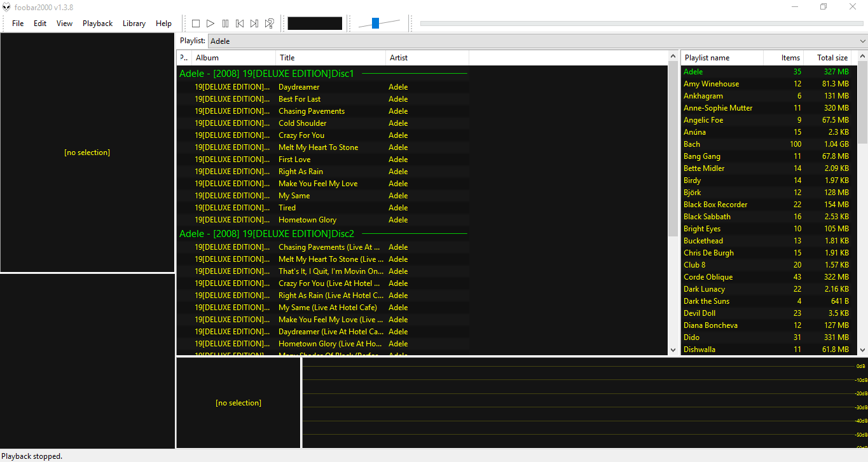Open the Library menu

coord(134,24)
